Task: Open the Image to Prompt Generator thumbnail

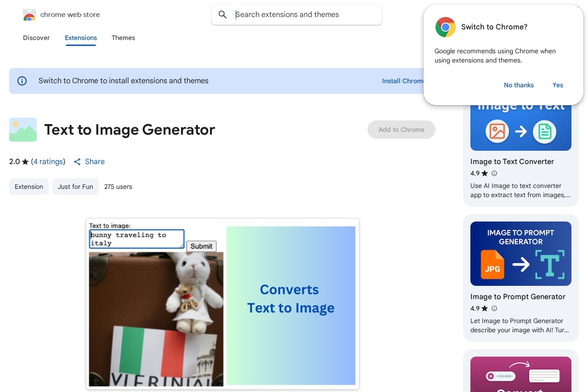Action: tap(520, 254)
